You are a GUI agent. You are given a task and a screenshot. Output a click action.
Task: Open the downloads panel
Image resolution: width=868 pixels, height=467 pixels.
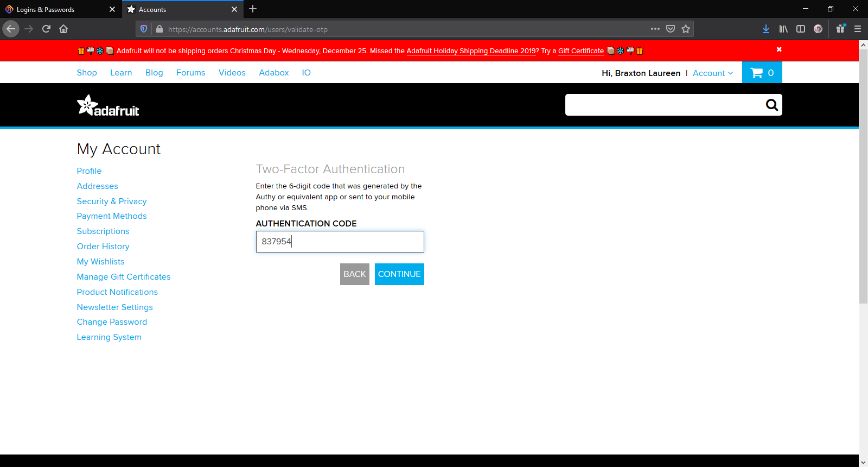point(765,29)
